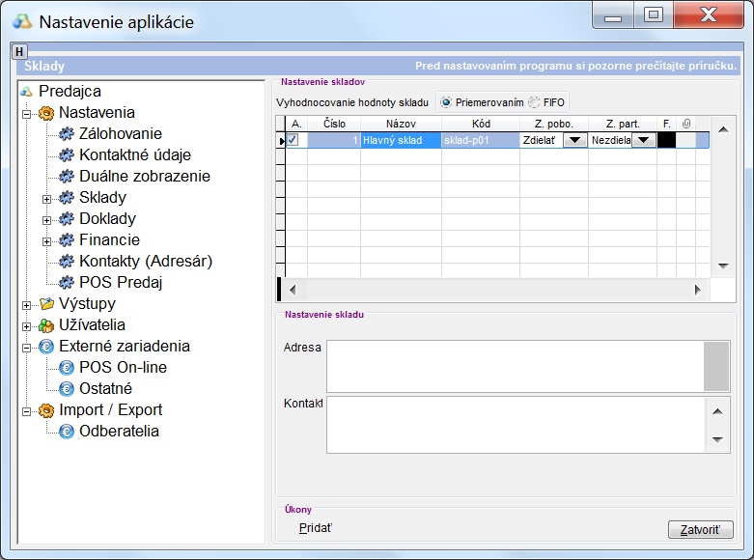Open the Z. pobo. dropdown showing Zdieľať
Viewport: 754px width, 560px height.
[575, 140]
